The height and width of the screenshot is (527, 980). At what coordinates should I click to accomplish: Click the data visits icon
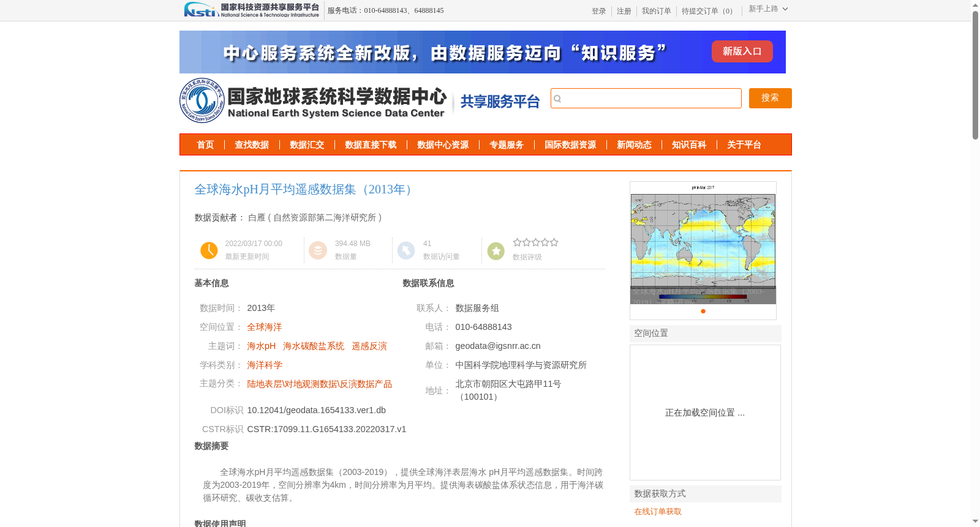pos(406,250)
